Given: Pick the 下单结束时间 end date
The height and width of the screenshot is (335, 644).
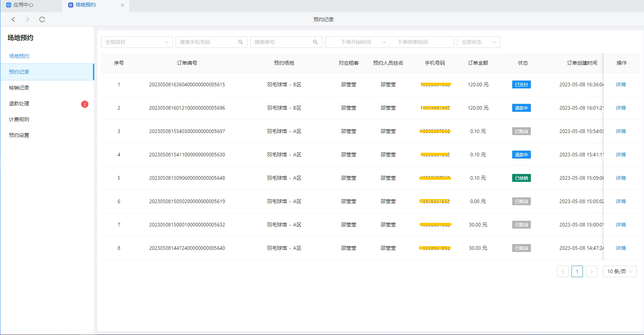Looking at the screenshot, I should [413, 42].
